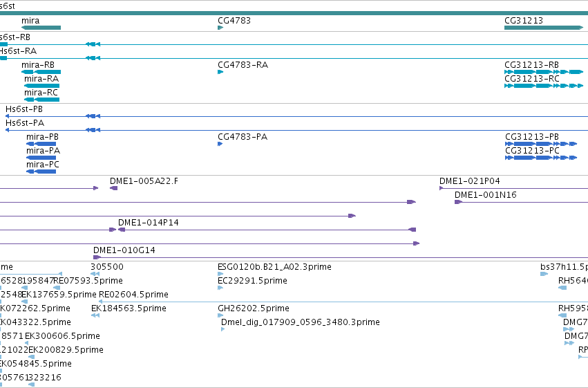588x388 pixels.
Task: Select the EK072262.5prime EST label
Action: [35, 309]
